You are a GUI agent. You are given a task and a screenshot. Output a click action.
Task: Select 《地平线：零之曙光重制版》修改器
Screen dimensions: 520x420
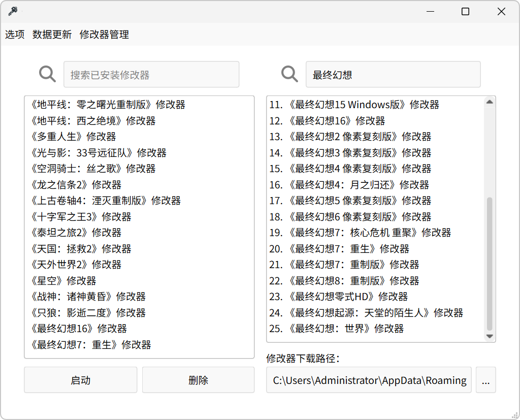point(139,105)
